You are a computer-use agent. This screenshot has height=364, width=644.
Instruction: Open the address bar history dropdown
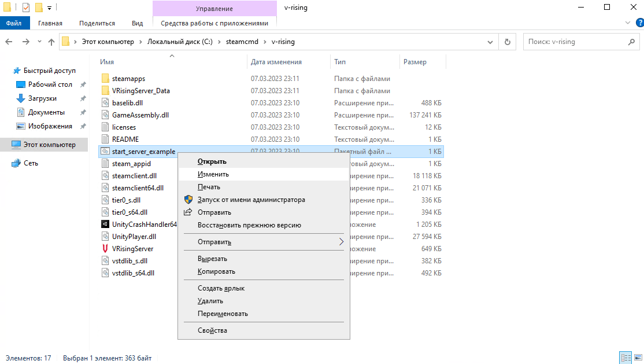[x=490, y=42]
